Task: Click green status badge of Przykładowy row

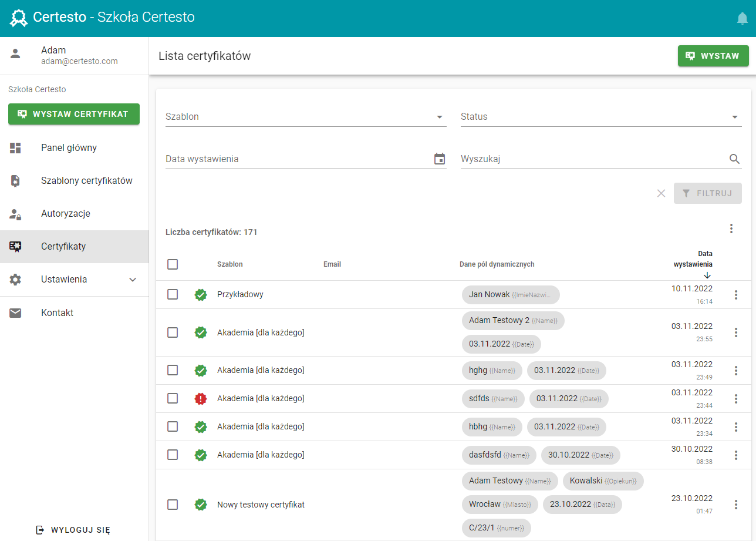Action: pyautogui.click(x=201, y=295)
